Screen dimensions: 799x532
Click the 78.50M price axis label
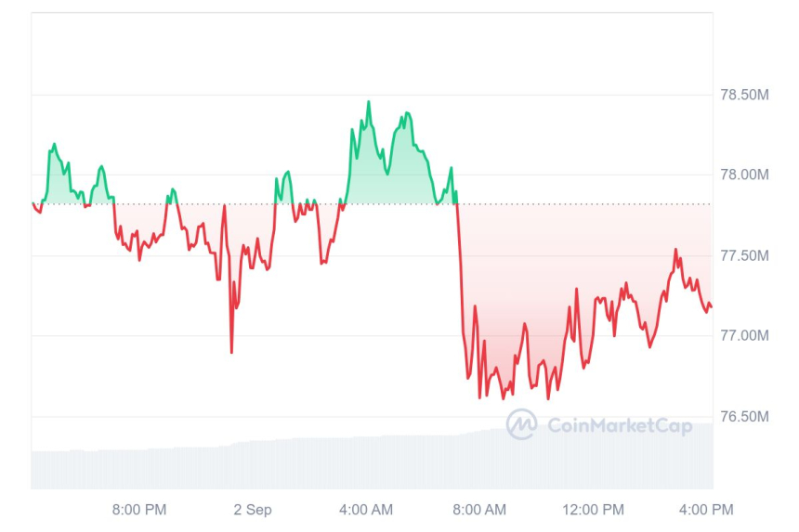[x=744, y=95]
